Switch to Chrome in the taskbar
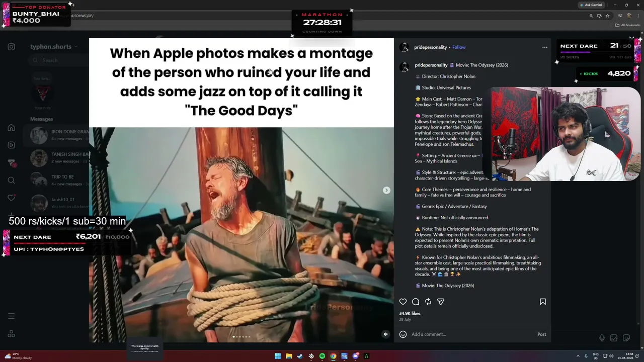 click(x=333, y=356)
